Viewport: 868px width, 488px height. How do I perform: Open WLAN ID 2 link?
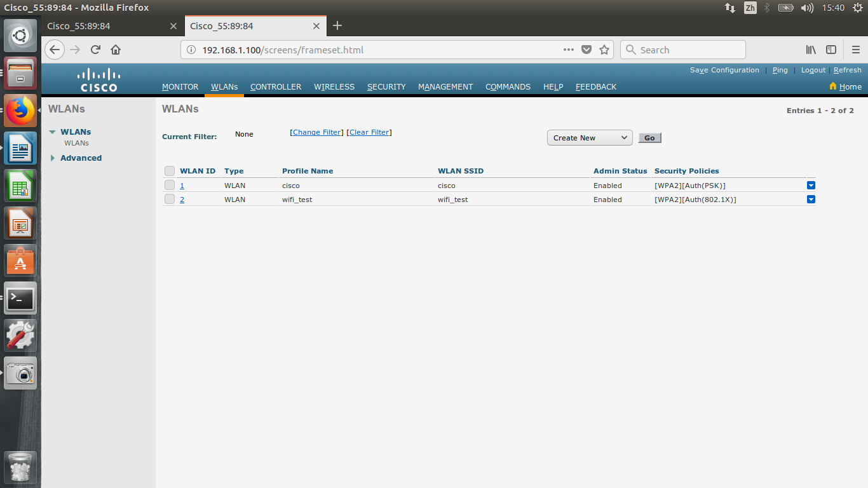pos(182,200)
